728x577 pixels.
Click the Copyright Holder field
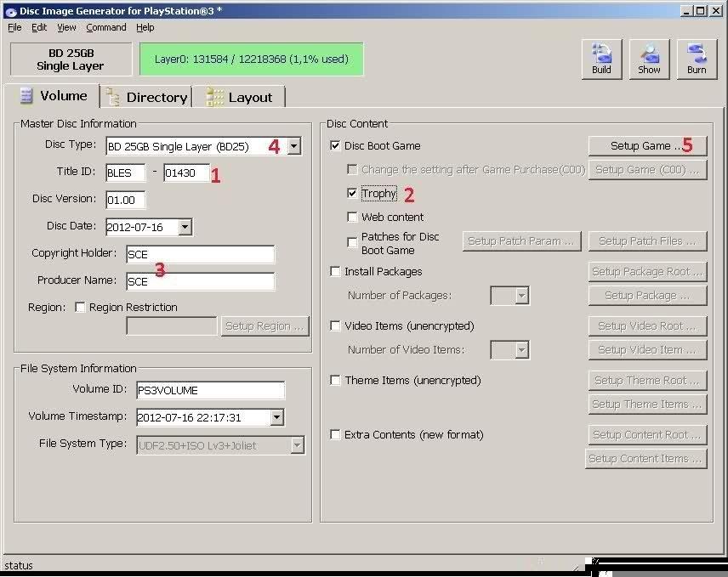point(200,255)
